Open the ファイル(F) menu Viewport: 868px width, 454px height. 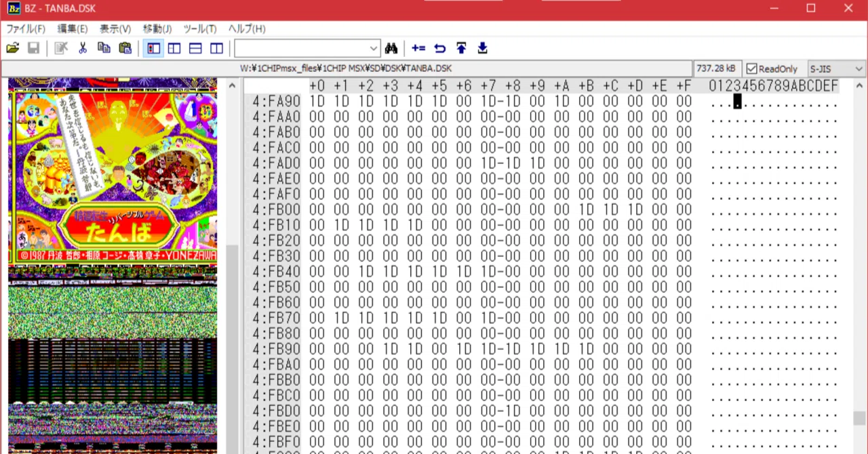26,29
